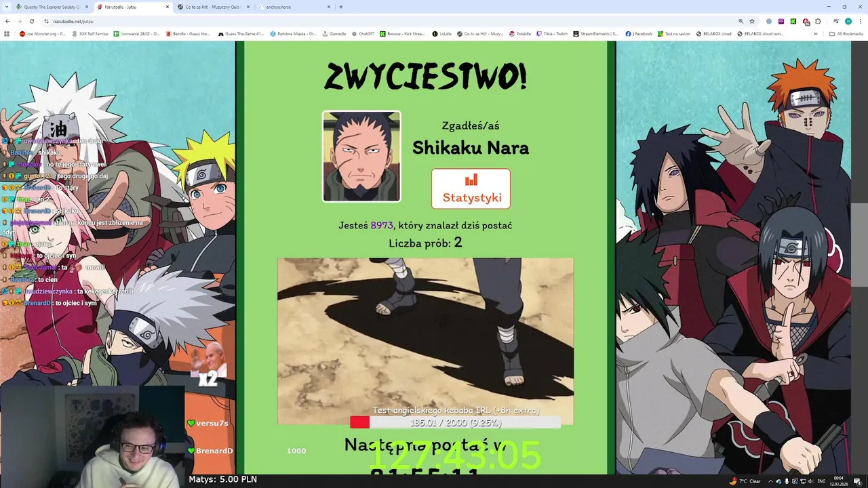Open a new browser tab

(340, 7)
